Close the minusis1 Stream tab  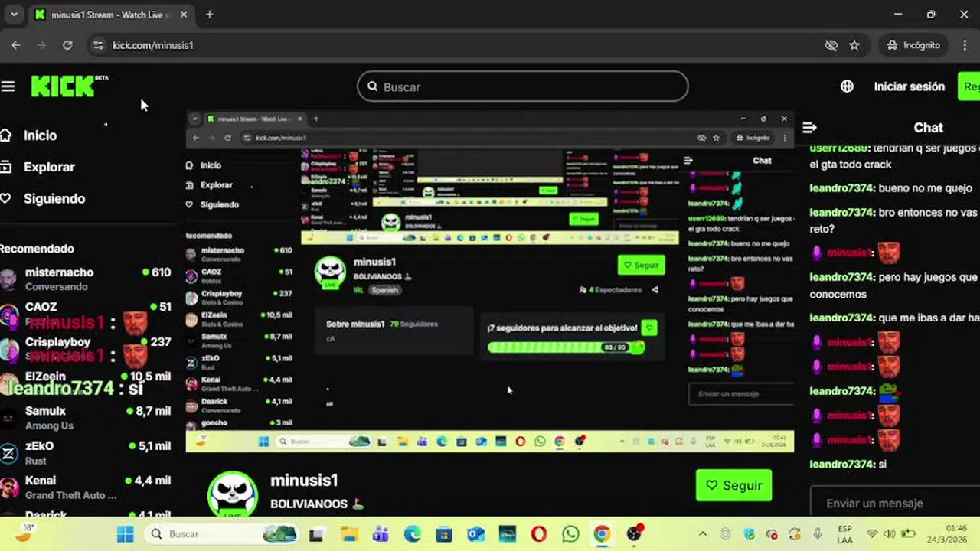pyautogui.click(x=184, y=15)
